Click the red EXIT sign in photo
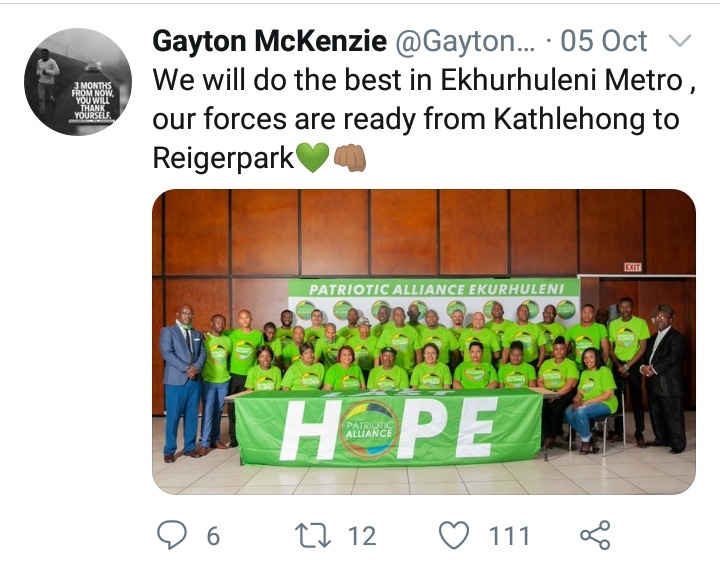The height and width of the screenshot is (570, 720). 632,267
